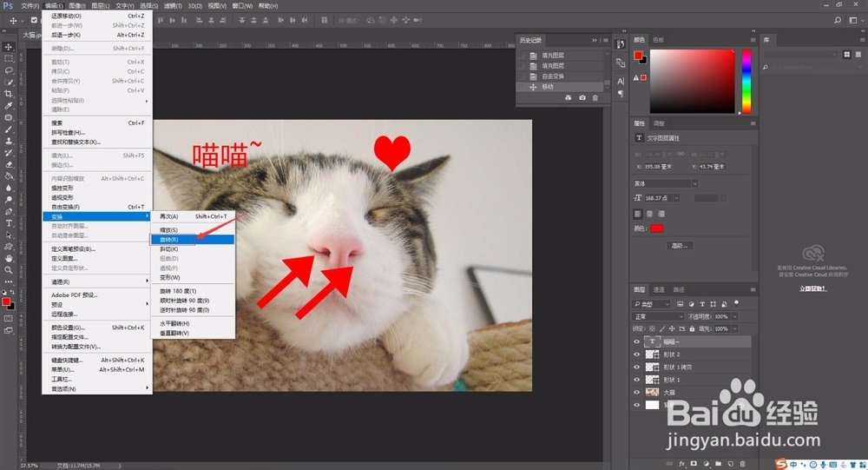Choose 旋转(R) in the transform submenu

[x=193, y=240]
